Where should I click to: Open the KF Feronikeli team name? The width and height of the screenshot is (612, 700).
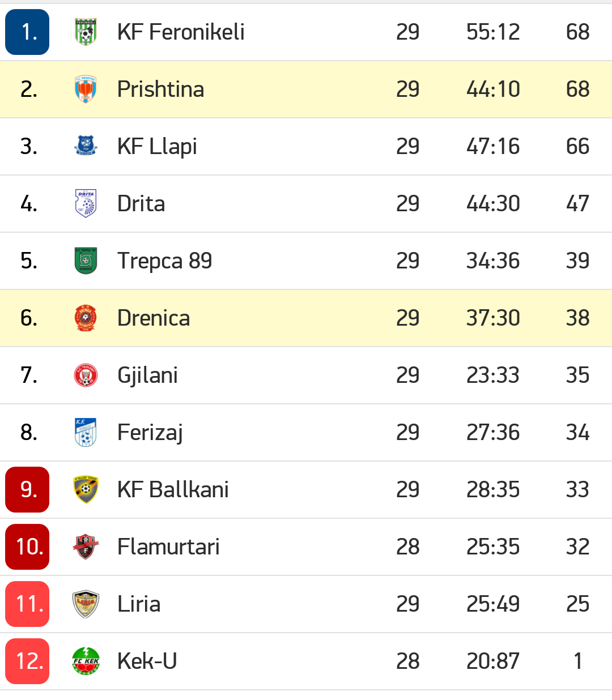181,32
